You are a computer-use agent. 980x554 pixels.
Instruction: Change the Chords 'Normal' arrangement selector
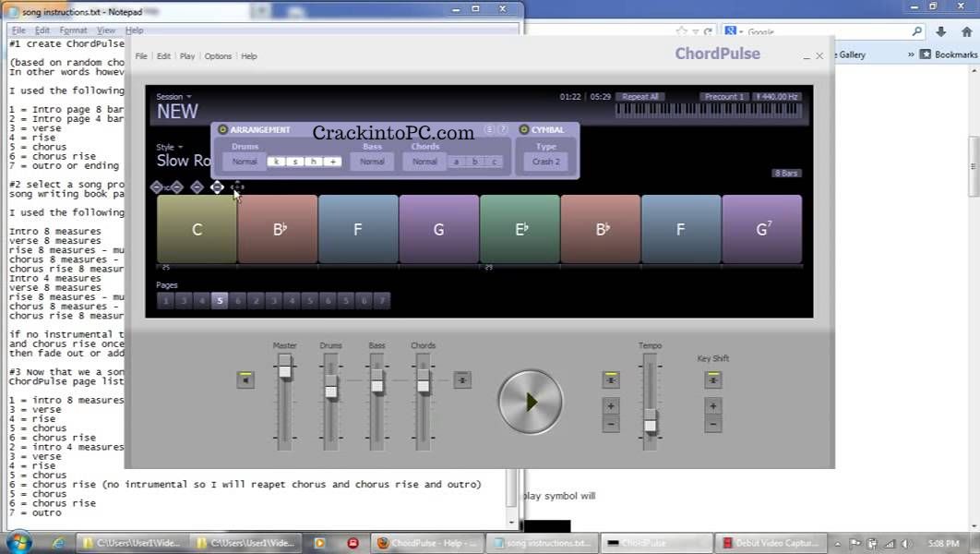click(424, 162)
